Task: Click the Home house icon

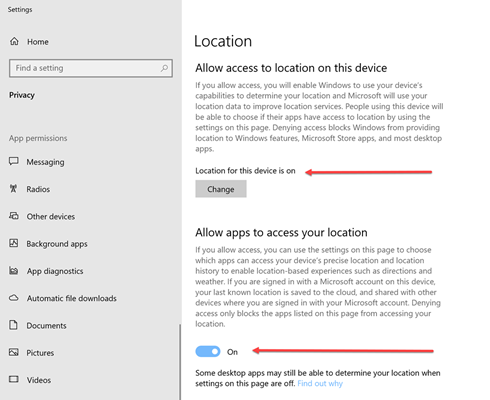Action: [x=14, y=41]
